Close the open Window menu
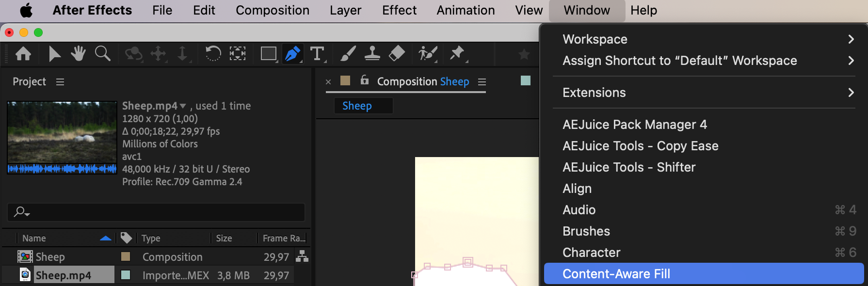This screenshot has height=286, width=868. click(587, 10)
